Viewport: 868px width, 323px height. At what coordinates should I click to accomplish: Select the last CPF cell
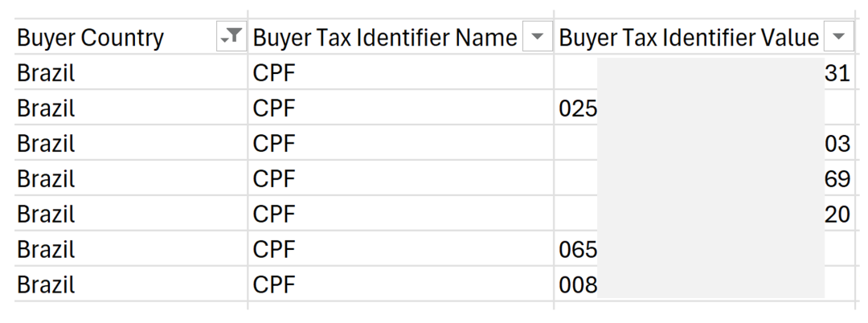[x=401, y=285]
